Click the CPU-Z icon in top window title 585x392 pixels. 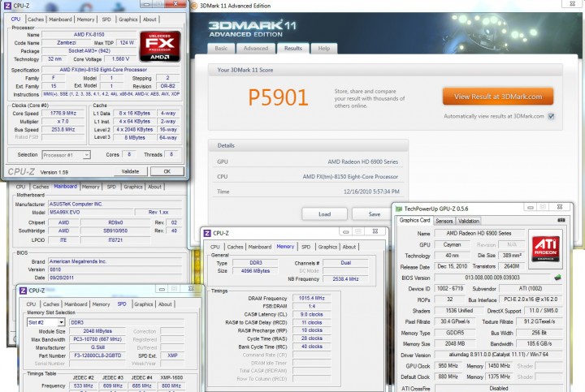pyautogui.click(x=7, y=6)
